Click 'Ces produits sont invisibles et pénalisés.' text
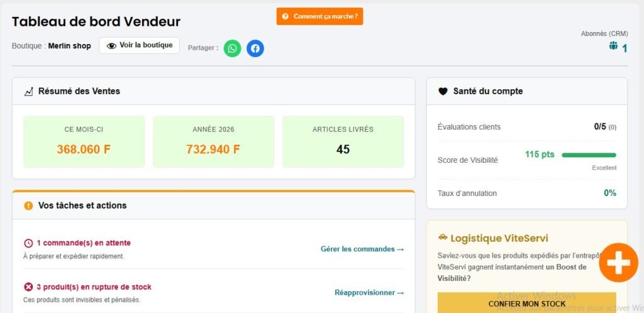This screenshot has width=644, height=313. point(82,300)
